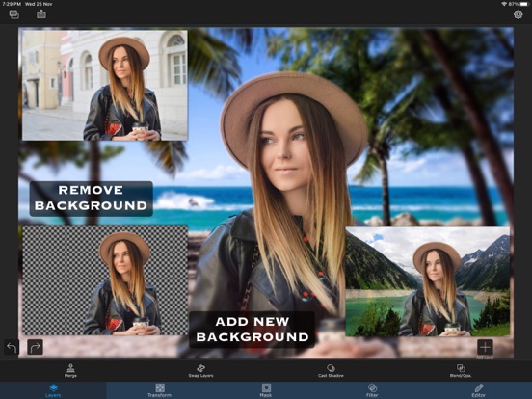
Task: Tap the 'Wed 25 Nov' date in status bar
Action: (x=39, y=4)
